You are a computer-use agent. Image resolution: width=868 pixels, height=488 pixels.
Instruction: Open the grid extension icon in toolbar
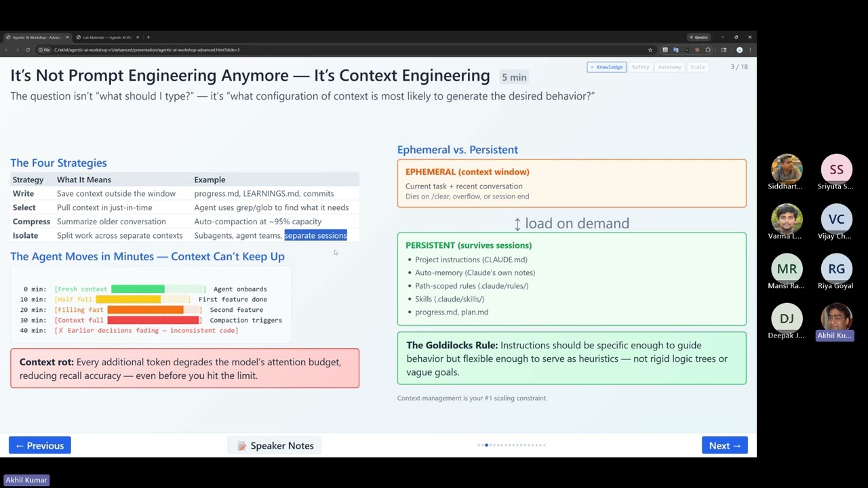[665, 50]
